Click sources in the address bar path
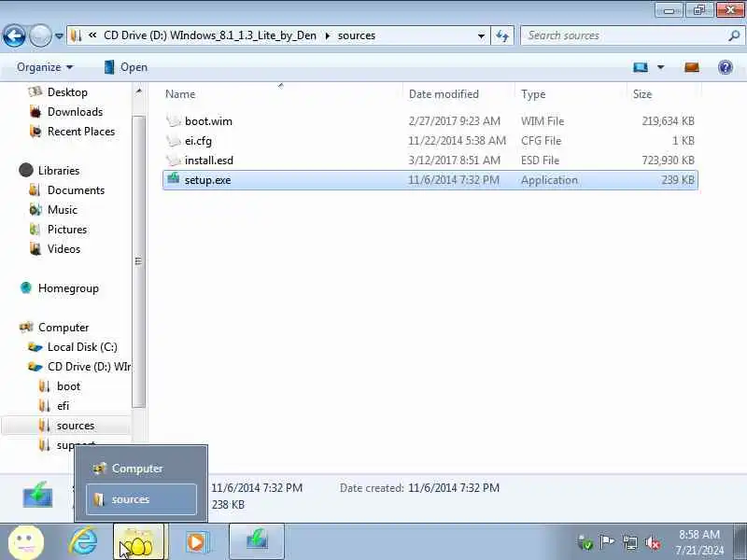Screen dimensions: 747x560 click(357, 35)
